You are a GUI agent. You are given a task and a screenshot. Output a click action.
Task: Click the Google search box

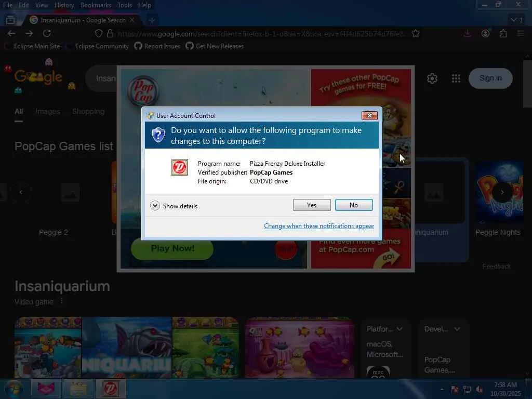(x=102, y=78)
